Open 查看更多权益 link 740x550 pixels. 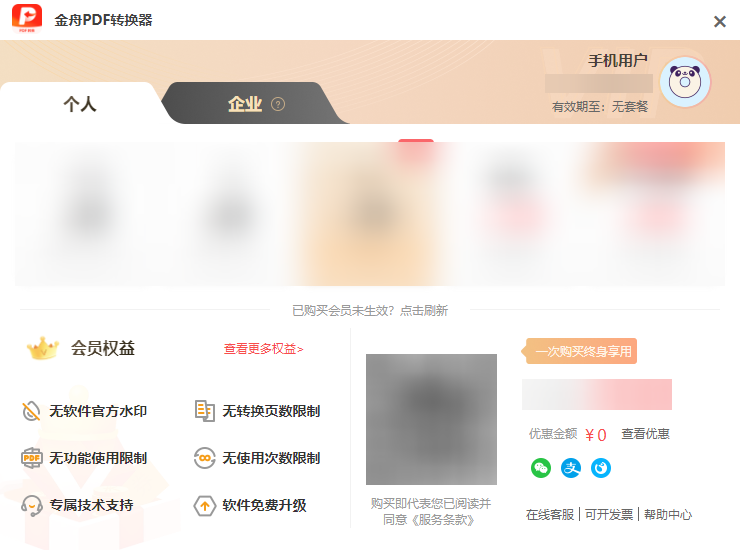click(x=263, y=349)
